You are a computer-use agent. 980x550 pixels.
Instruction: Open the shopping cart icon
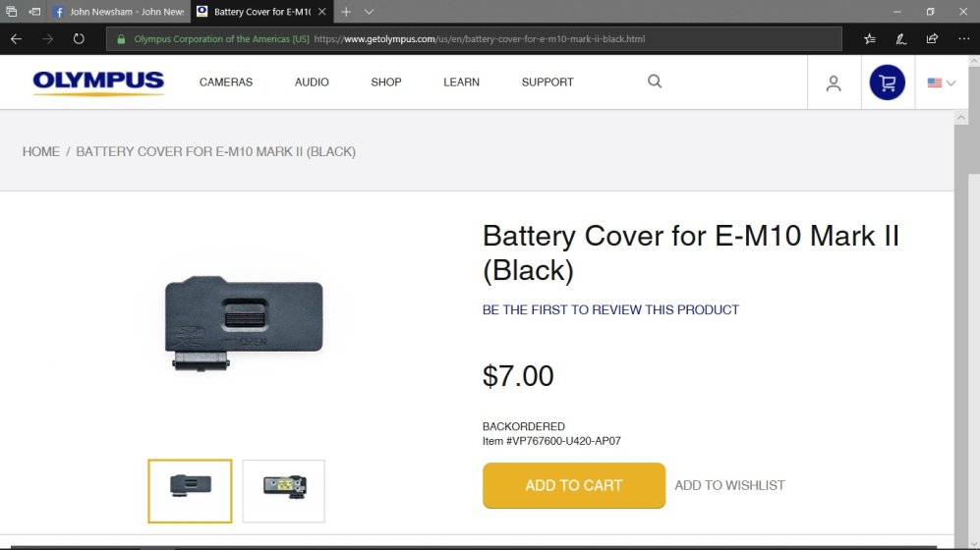point(887,82)
